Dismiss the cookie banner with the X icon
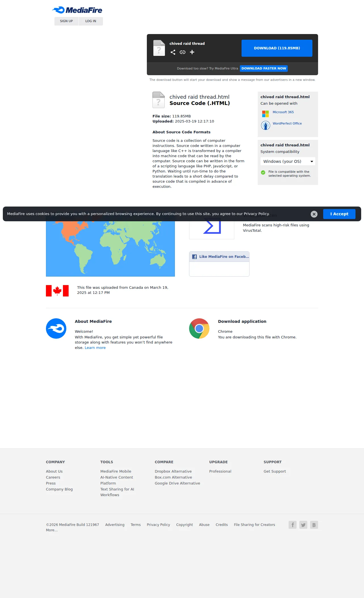Screen dimensions: 364x598 (x=314, y=214)
